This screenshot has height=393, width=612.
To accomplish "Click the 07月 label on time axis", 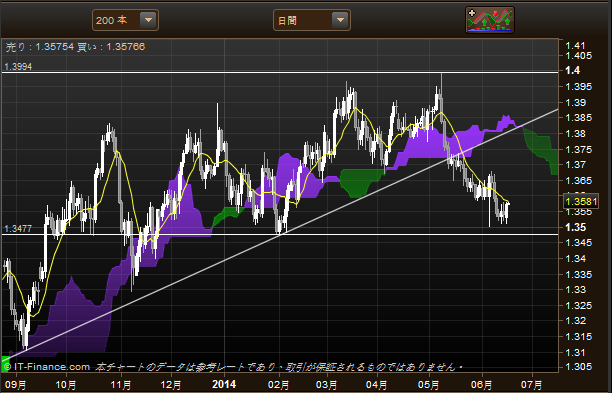I will [x=532, y=385].
